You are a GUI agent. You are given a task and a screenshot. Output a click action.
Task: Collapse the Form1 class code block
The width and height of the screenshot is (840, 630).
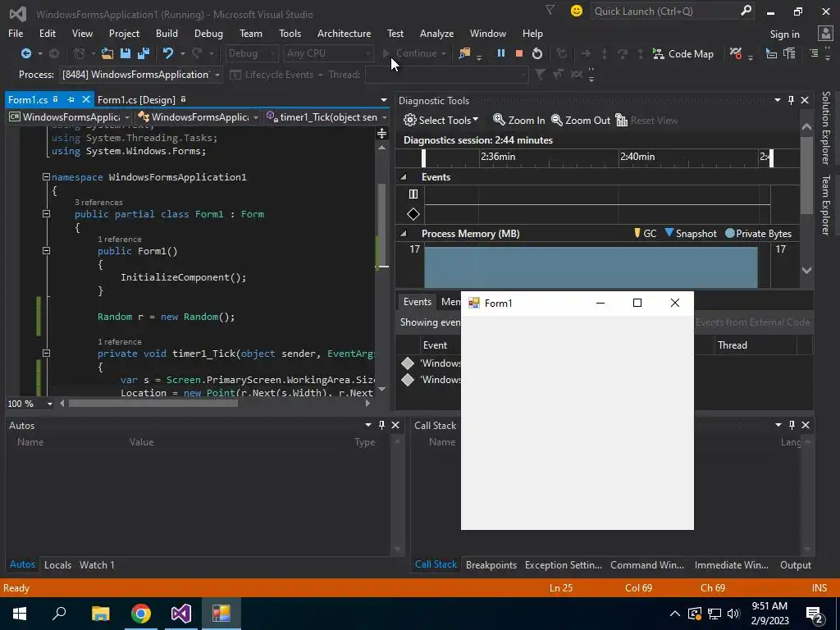point(46,214)
